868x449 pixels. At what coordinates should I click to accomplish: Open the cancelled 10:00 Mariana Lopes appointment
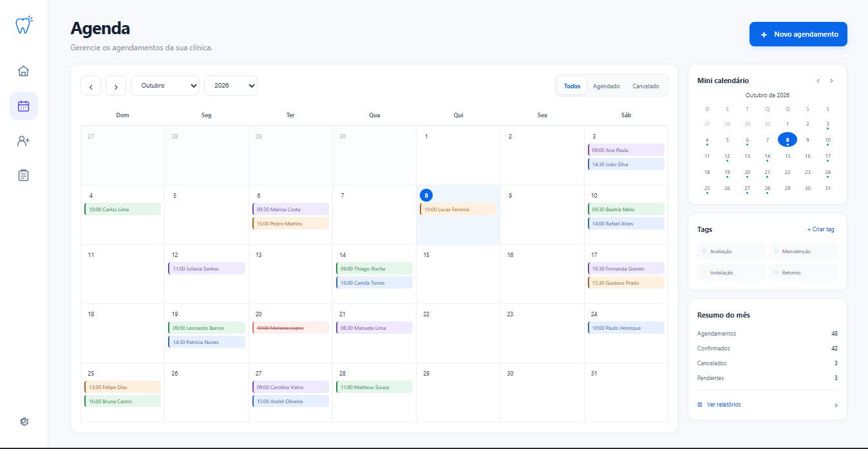coord(290,328)
